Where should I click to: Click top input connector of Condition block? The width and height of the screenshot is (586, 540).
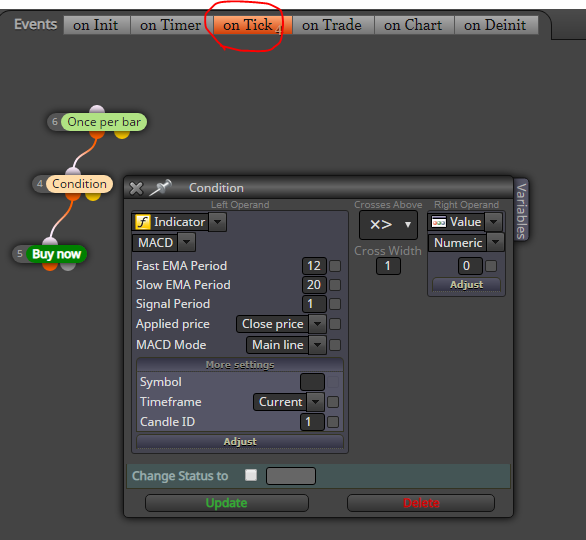73,172
